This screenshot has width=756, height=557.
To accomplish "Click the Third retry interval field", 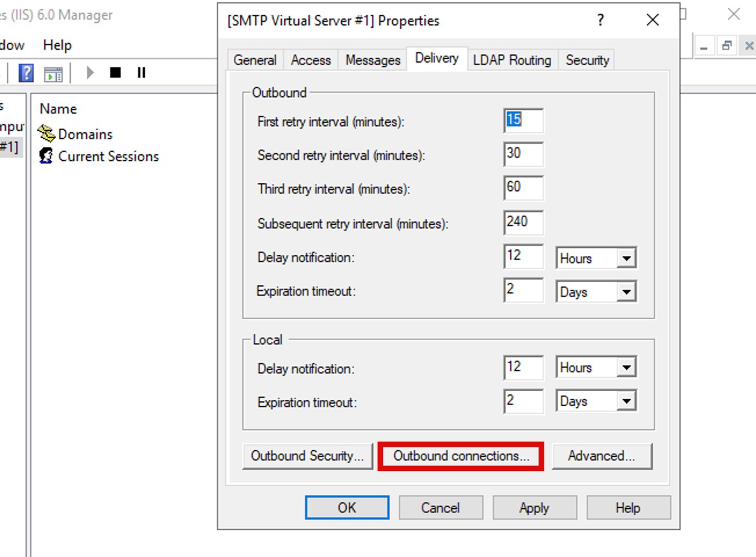I will [524, 188].
